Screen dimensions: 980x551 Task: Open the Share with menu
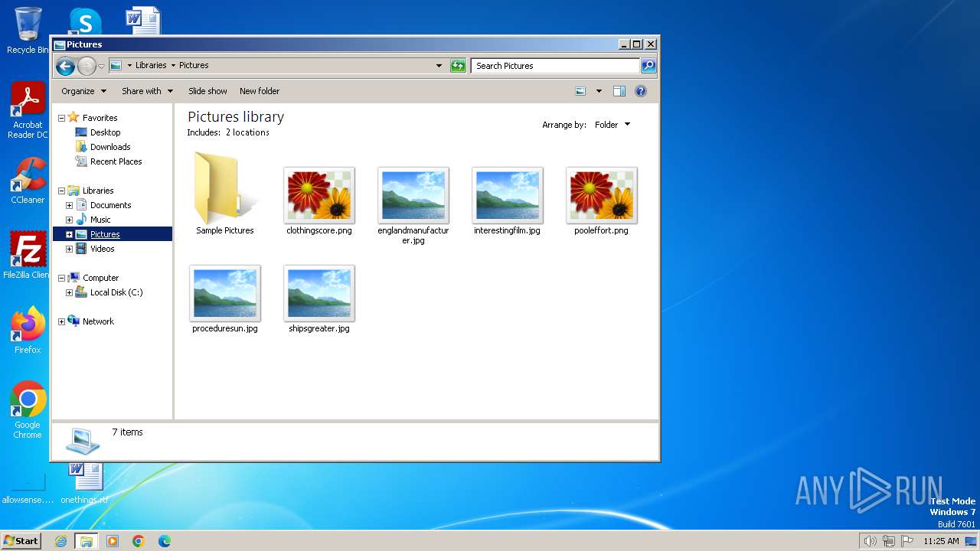(147, 91)
